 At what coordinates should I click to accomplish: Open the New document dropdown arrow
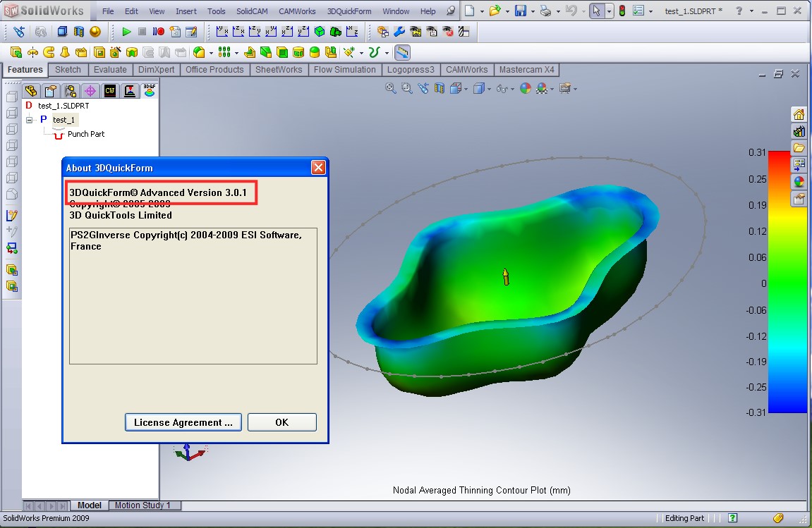tap(482, 11)
